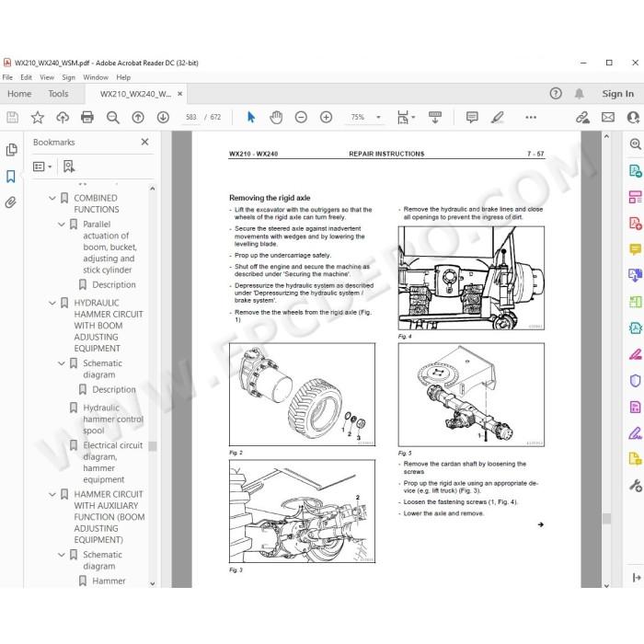
Task: Choose the selection arrow tool
Action: tap(251, 118)
